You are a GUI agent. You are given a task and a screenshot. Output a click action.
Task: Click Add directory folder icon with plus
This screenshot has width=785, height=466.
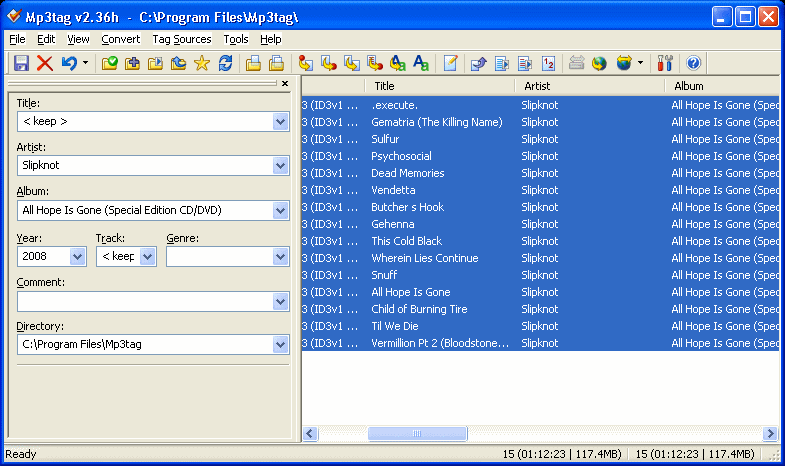pos(132,63)
